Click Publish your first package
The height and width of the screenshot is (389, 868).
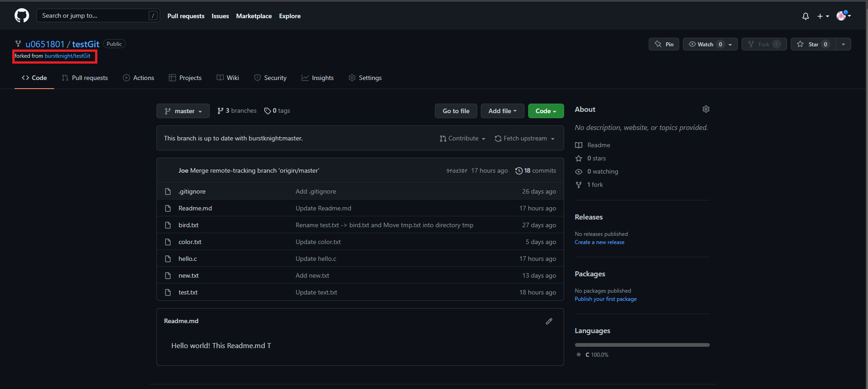[x=606, y=299]
